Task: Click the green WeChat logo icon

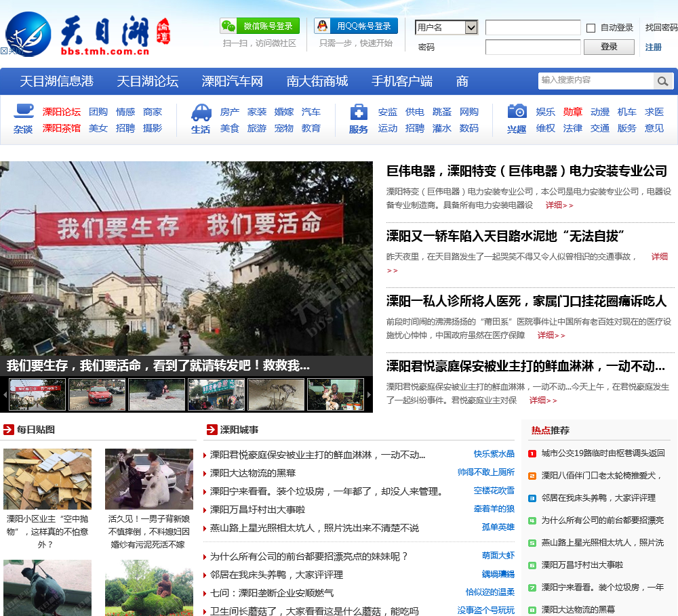Action: (228, 26)
